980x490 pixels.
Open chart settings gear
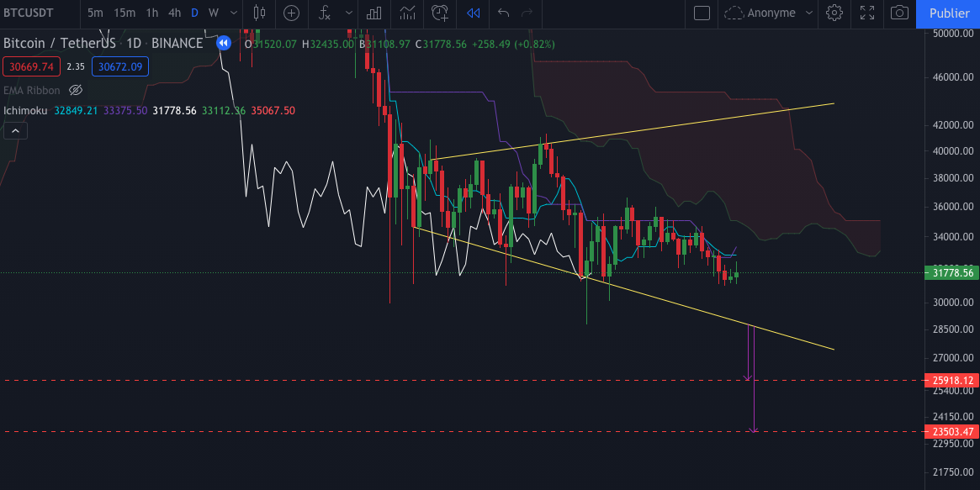834,13
